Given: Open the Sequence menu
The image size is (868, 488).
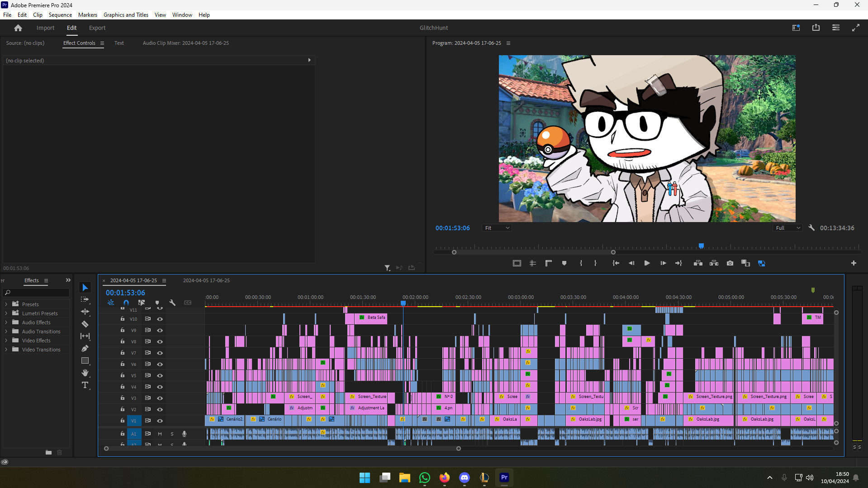Looking at the screenshot, I should click(60, 15).
